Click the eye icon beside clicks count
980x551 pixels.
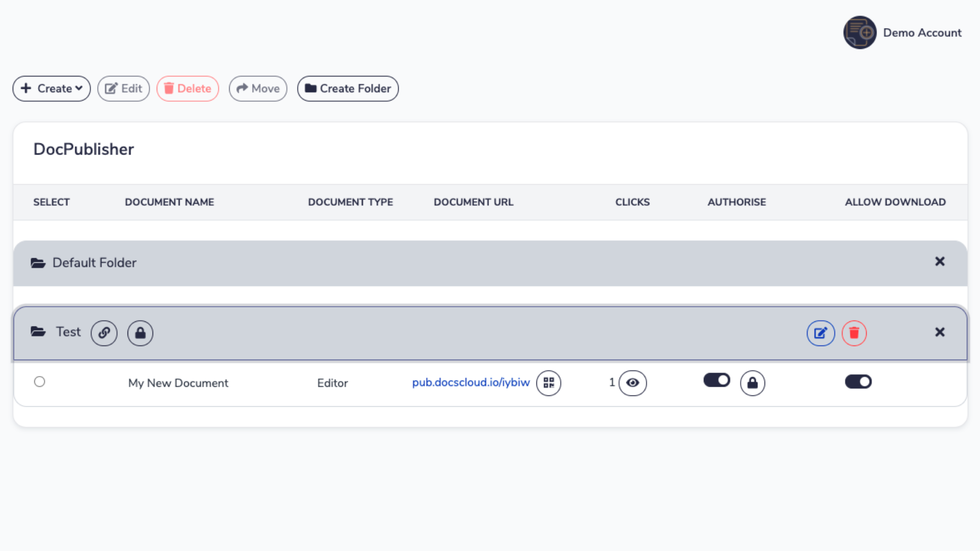click(x=632, y=383)
